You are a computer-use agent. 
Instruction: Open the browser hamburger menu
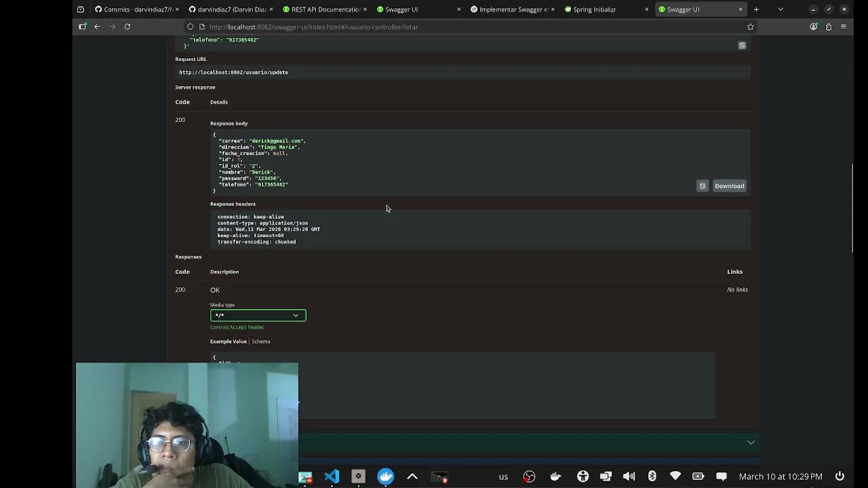843,26
